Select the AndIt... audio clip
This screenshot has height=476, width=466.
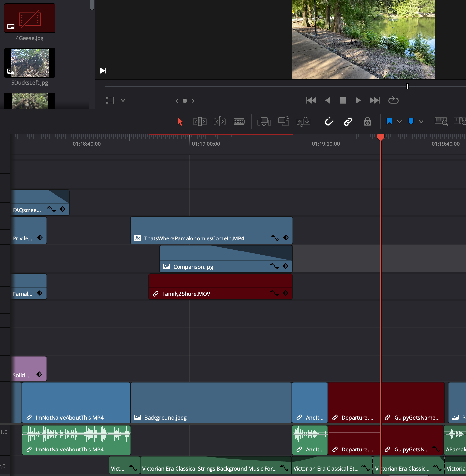[x=310, y=440]
